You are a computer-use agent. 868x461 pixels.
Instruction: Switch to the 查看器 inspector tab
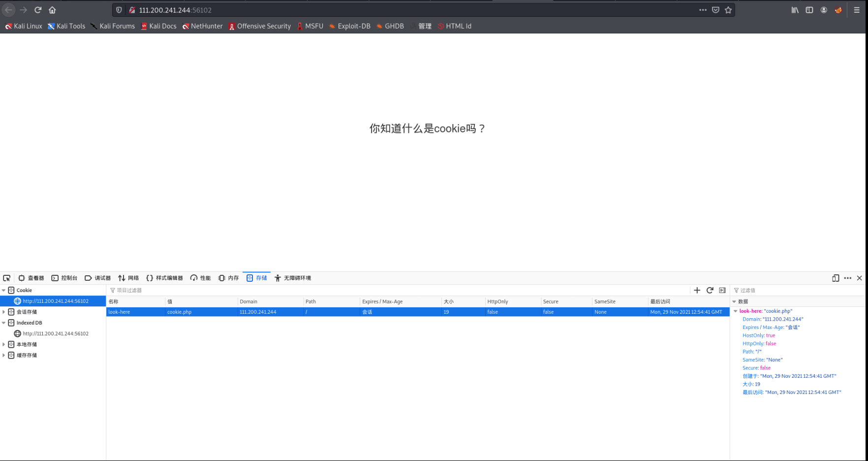(x=31, y=278)
